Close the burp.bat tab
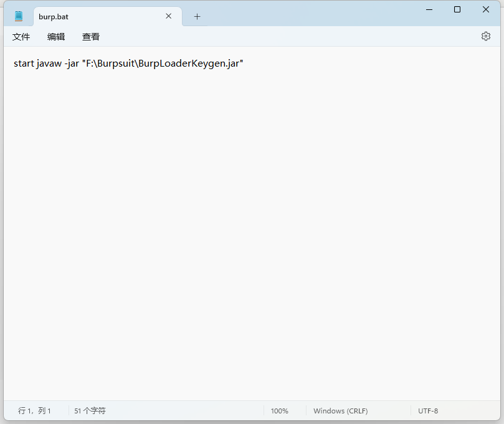The width and height of the screenshot is (504, 424). (168, 16)
